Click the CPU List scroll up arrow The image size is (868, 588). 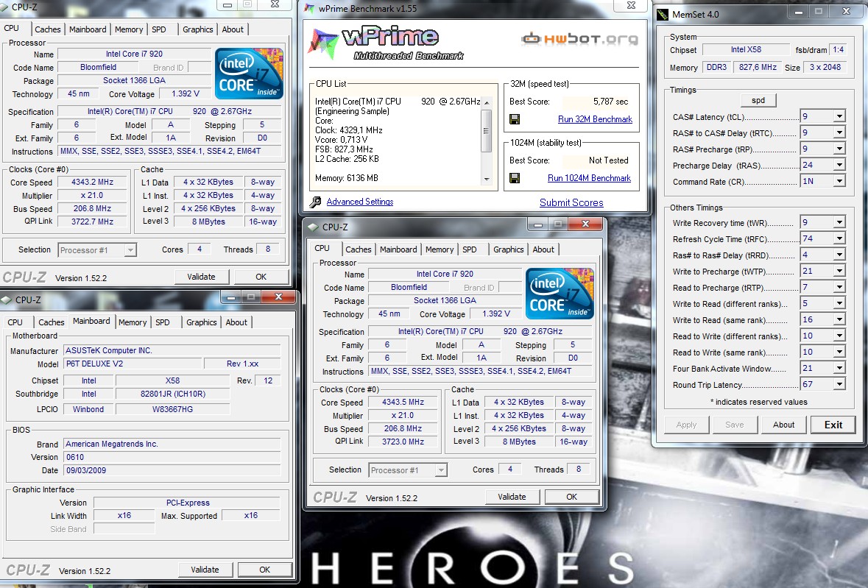point(486,102)
